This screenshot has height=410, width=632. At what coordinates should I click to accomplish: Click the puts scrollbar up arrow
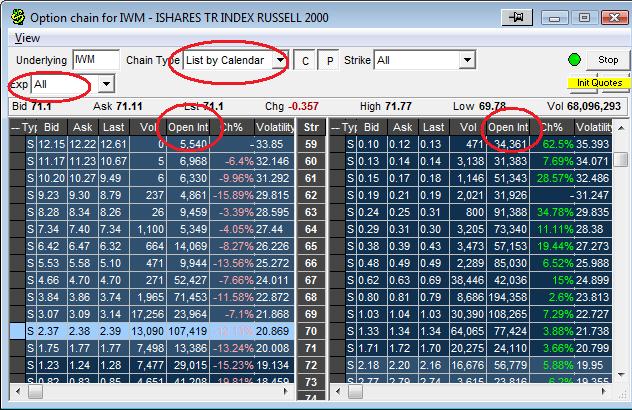[x=622, y=128]
